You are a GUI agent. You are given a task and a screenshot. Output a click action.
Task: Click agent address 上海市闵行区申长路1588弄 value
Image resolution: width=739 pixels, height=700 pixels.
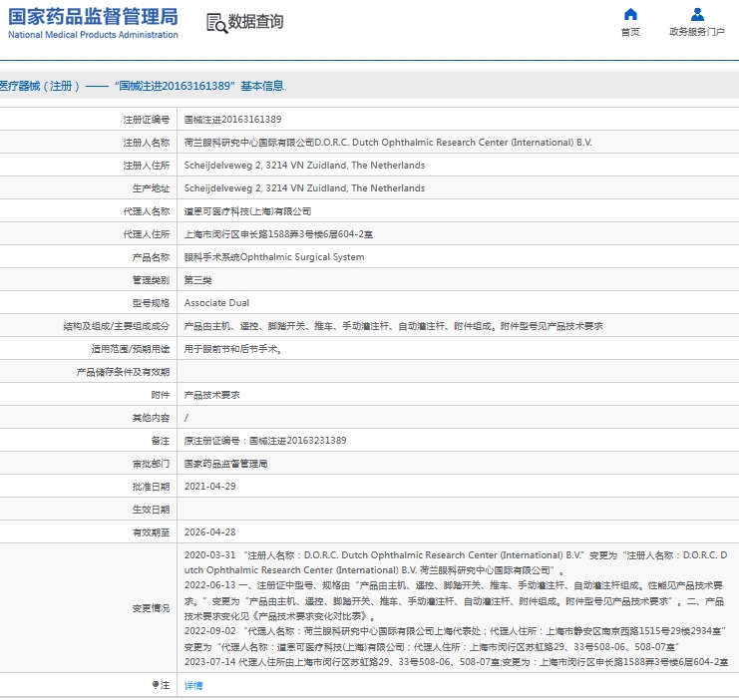[x=278, y=234]
